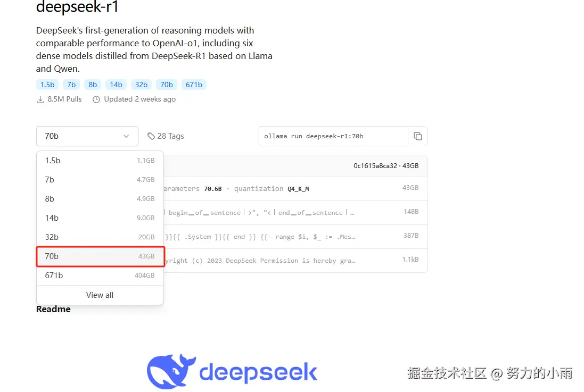Select the 70b 43GB entry
This screenshot has height=392, width=584.
coord(100,256)
